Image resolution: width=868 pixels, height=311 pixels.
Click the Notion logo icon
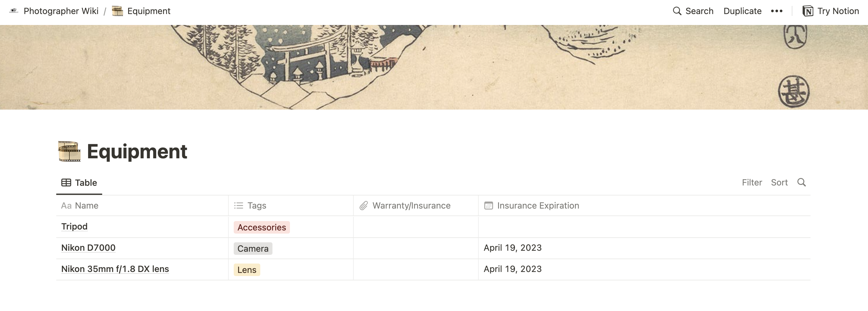pos(808,11)
